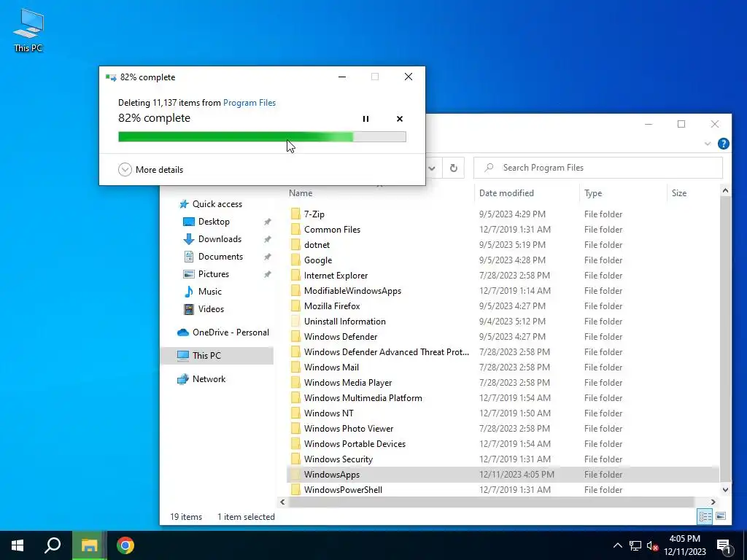Select the Internet Explorer folder icon
The height and width of the screenshot is (560, 747).
coord(295,275)
